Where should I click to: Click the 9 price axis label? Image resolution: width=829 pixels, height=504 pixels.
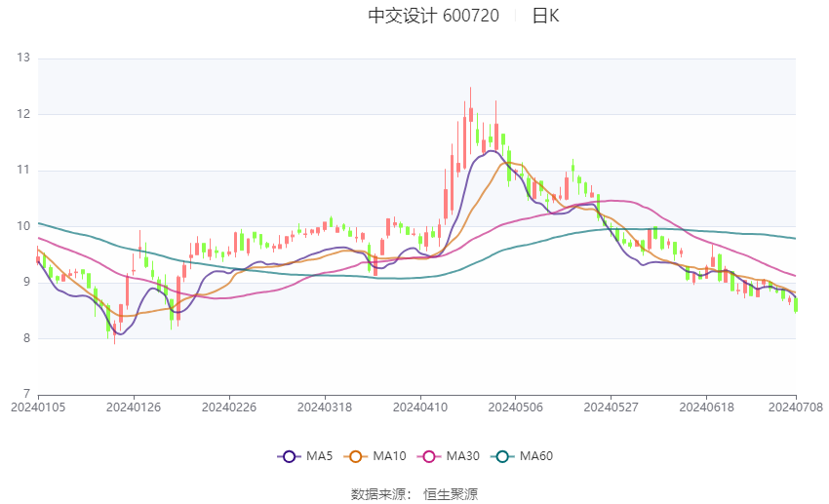click(x=26, y=282)
